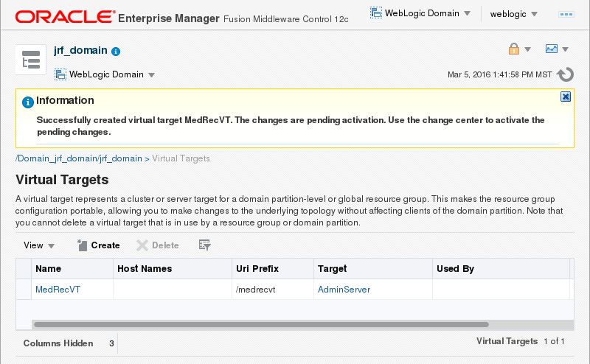Click the detach table icon
The height and width of the screenshot is (364, 590).
(205, 245)
